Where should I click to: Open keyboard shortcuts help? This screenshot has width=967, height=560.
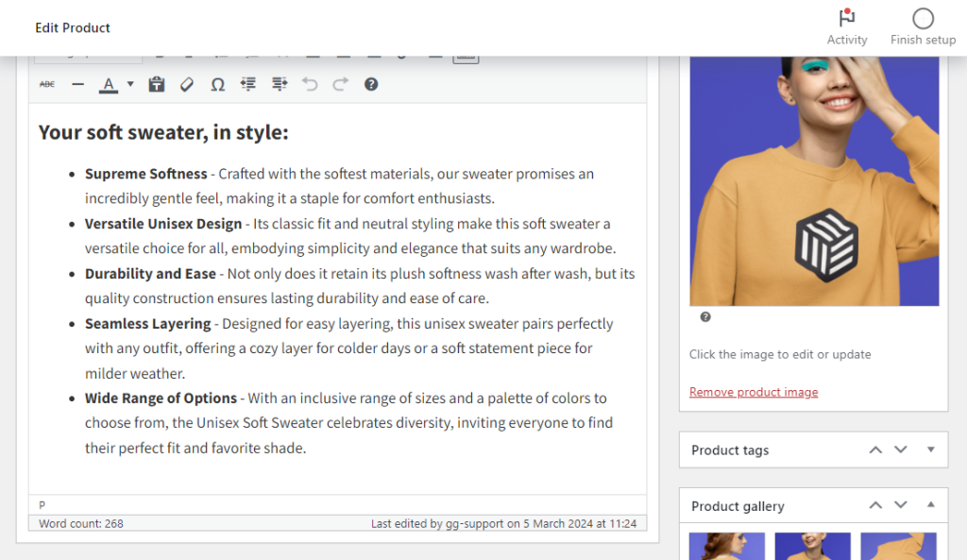371,84
